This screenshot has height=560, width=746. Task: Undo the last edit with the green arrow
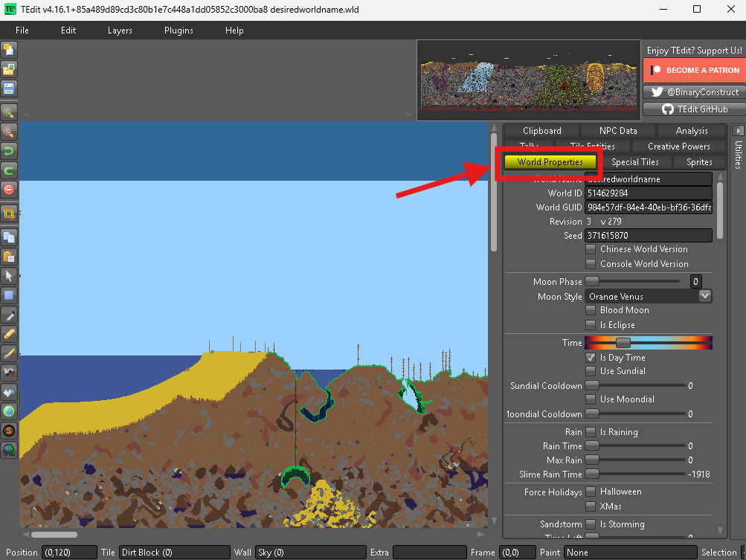(x=9, y=151)
